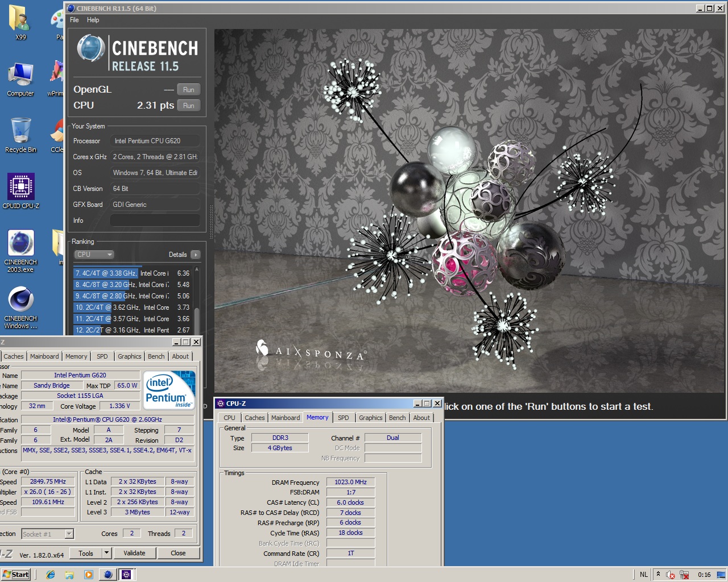The height and width of the screenshot is (582, 728).
Task: Select ranking row 11 at 3.57 GHz
Action: 133,319
